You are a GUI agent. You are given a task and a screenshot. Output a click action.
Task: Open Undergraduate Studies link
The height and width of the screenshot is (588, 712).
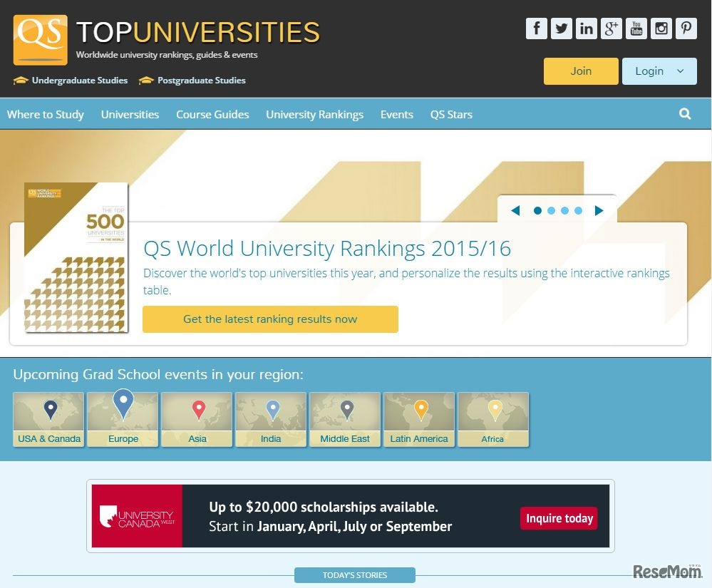71,81
